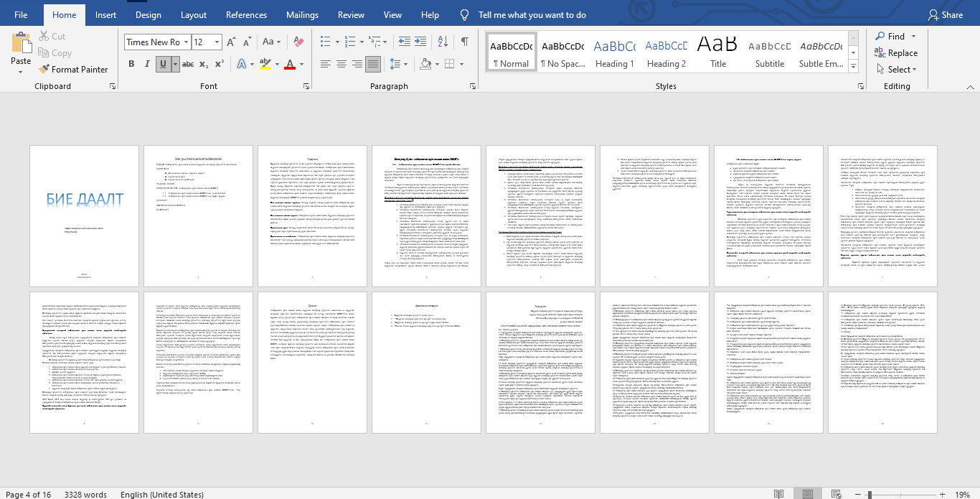Viewport: 980px width, 499px height.
Task: Expand the Styles gallery More arrow
Action: coord(853,67)
